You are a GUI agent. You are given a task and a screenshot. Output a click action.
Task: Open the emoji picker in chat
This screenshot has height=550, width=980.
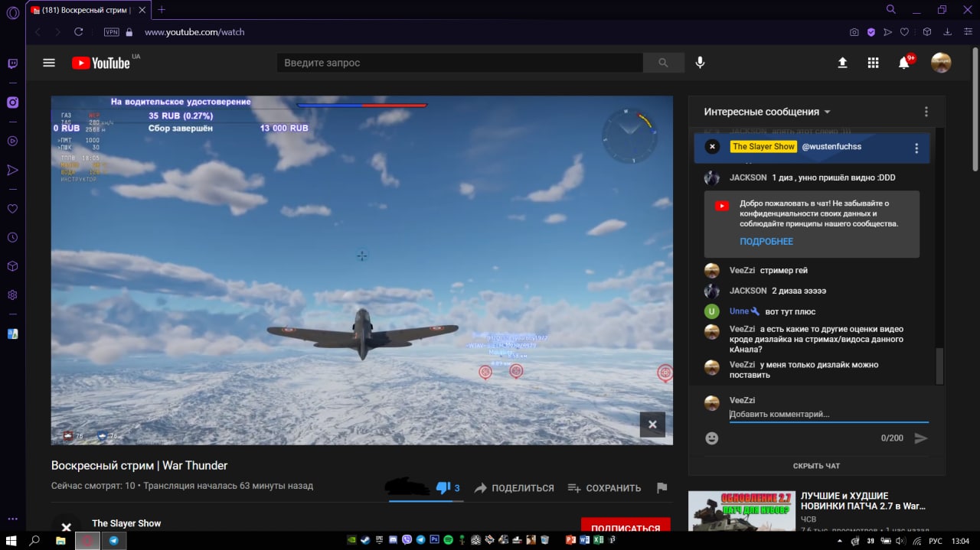pos(712,438)
